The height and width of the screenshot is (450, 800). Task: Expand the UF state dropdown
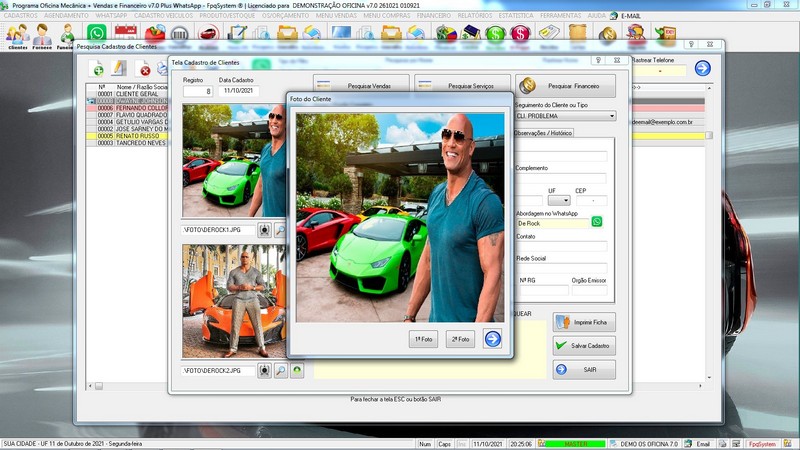pos(564,201)
